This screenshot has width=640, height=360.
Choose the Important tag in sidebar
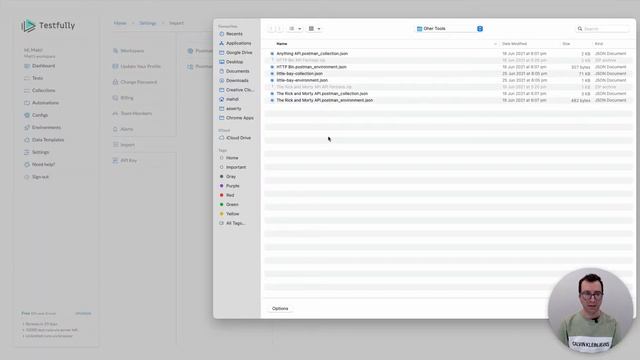coord(236,167)
